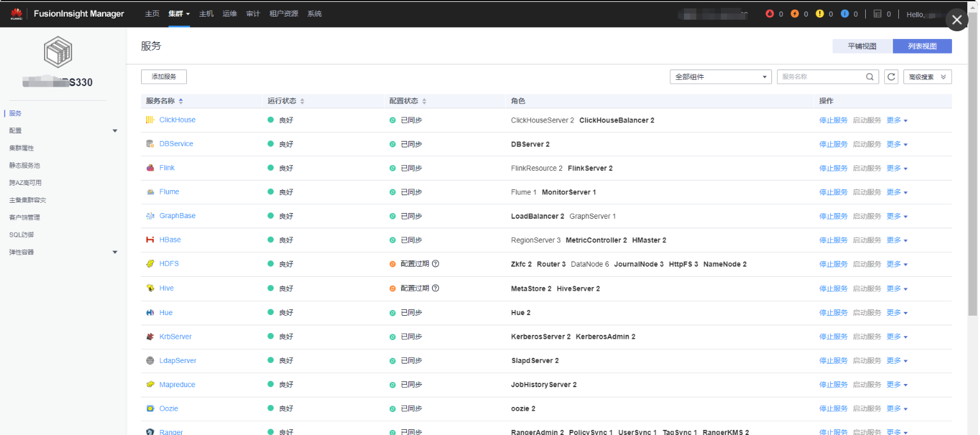Click the Flume service icon
Image resolution: width=980 pixels, height=435 pixels.
[150, 192]
